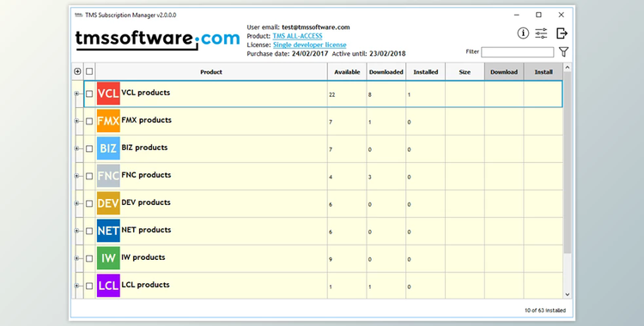
Task: Select the 'FMX products' row label
Action: [x=147, y=120]
